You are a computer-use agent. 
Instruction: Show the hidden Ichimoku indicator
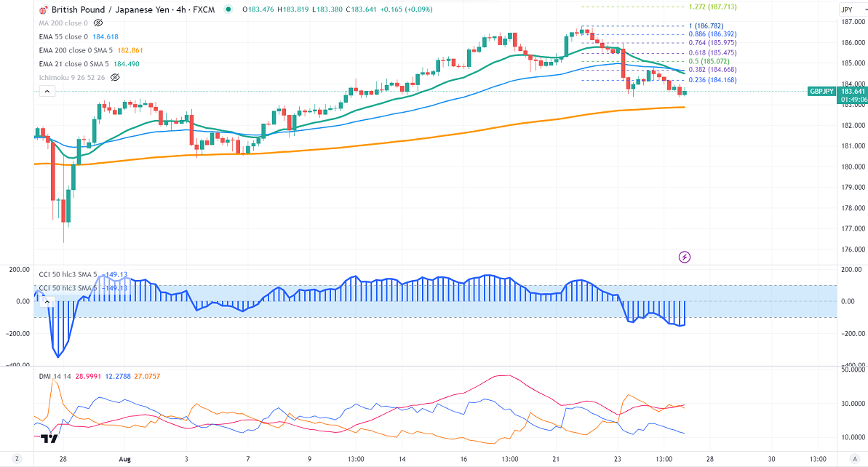click(x=114, y=77)
